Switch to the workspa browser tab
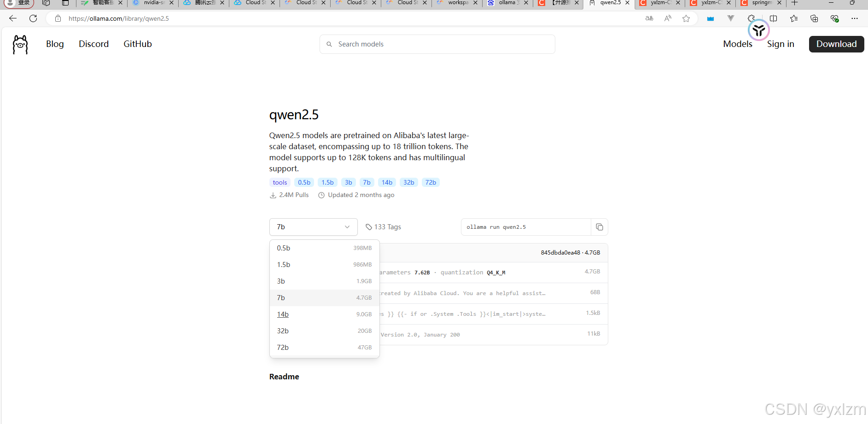 pos(457,3)
